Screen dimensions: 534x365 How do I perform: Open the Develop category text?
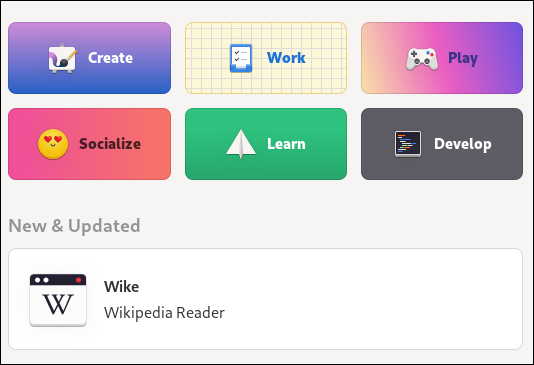[462, 144]
